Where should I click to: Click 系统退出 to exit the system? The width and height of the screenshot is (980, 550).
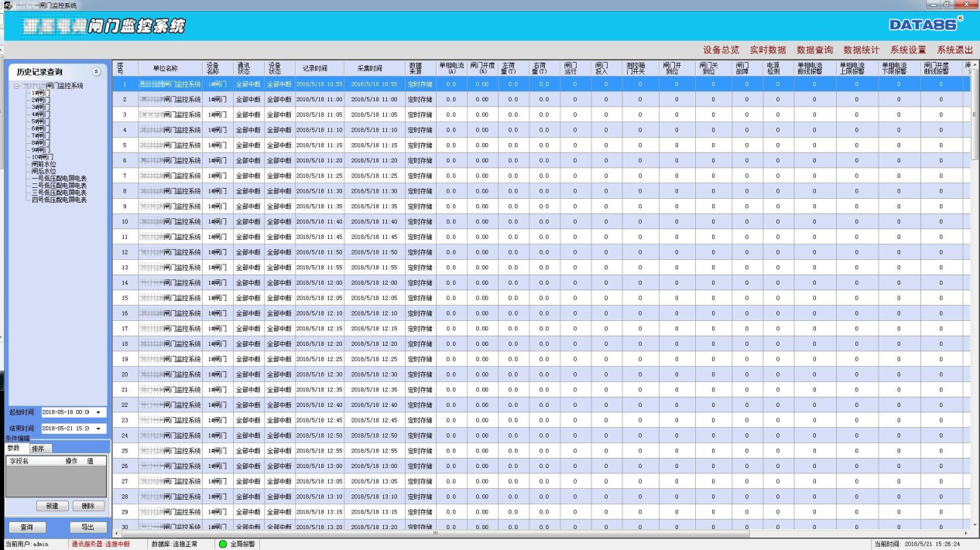click(954, 50)
